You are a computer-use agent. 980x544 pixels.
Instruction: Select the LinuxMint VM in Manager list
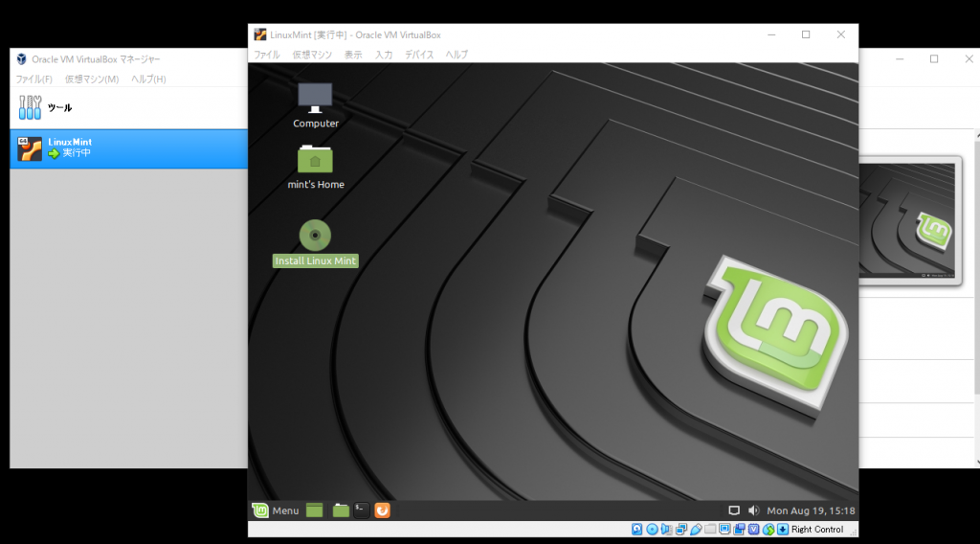129,148
